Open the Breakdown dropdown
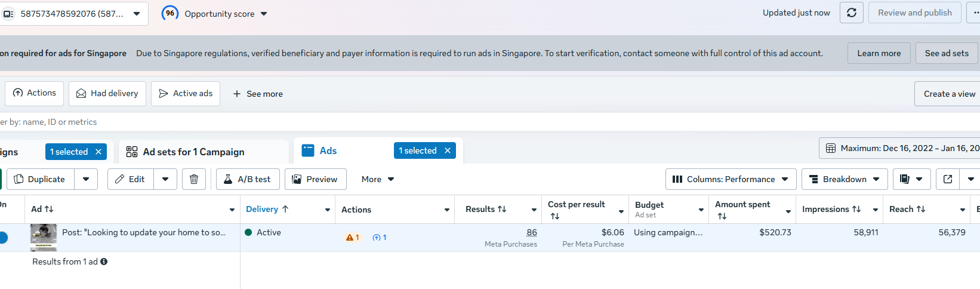The image size is (980, 289). coord(845,179)
